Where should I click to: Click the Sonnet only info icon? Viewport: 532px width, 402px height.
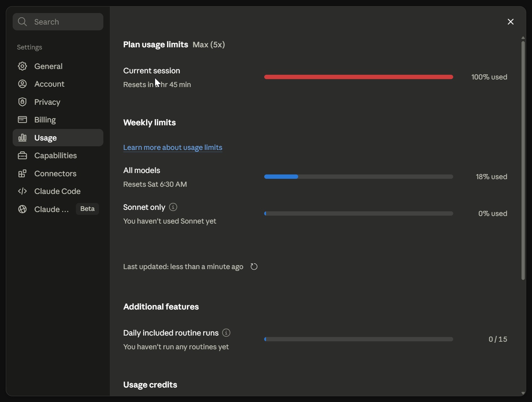173,207
